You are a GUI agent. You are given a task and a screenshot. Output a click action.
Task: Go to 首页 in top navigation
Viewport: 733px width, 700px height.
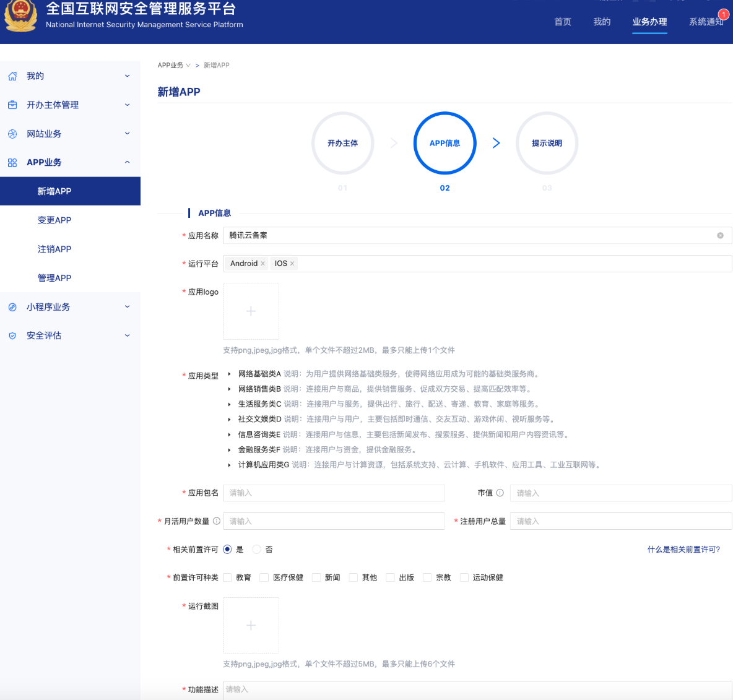tap(562, 22)
